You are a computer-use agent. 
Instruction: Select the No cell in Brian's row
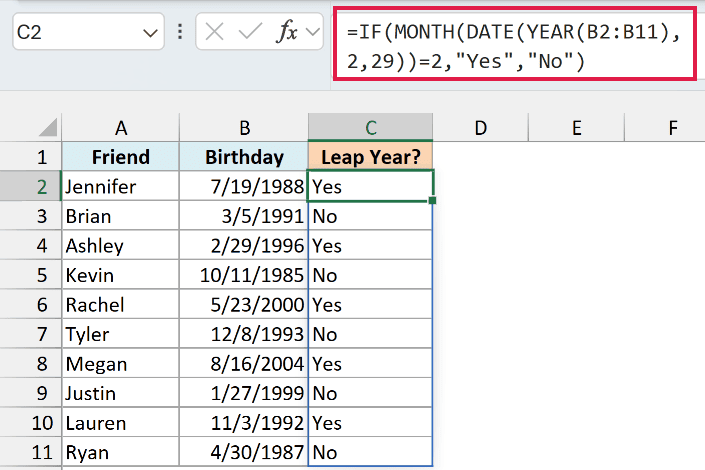[x=370, y=216]
